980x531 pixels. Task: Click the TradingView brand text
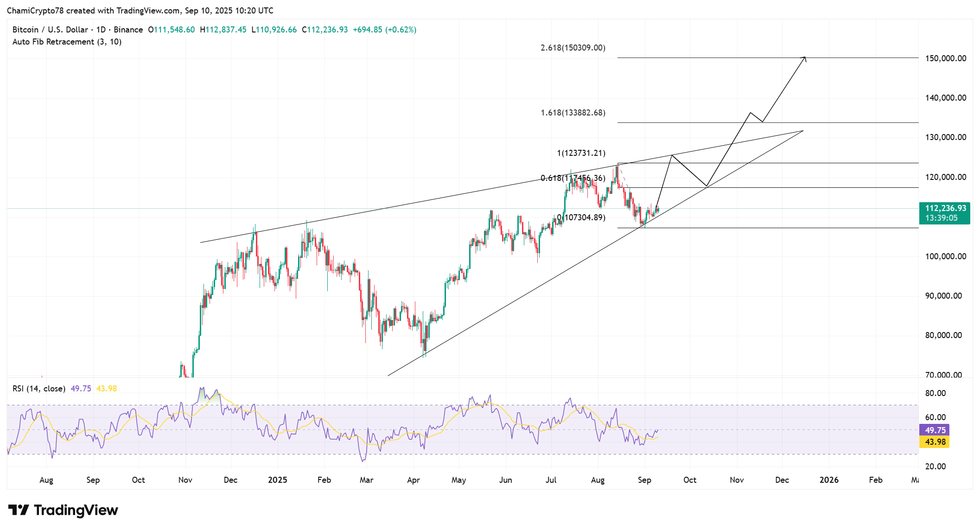[76, 510]
